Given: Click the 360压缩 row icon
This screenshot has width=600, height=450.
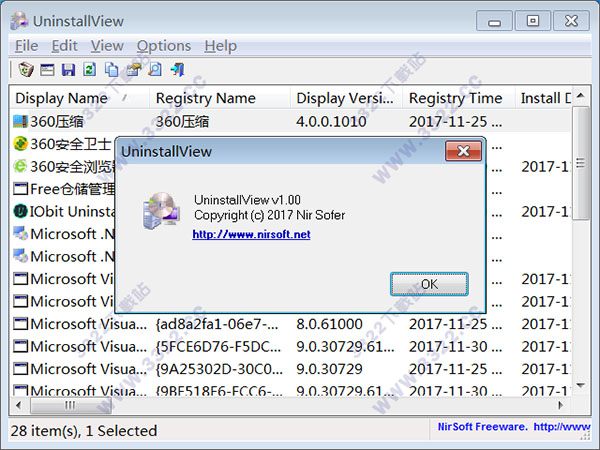Looking at the screenshot, I should (x=20, y=121).
